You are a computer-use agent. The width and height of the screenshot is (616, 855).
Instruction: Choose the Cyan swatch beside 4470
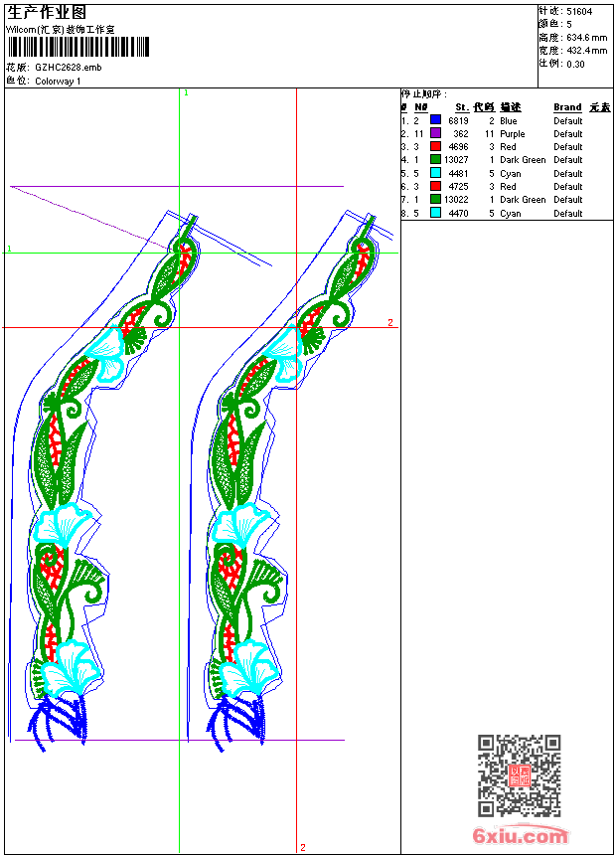(x=435, y=213)
